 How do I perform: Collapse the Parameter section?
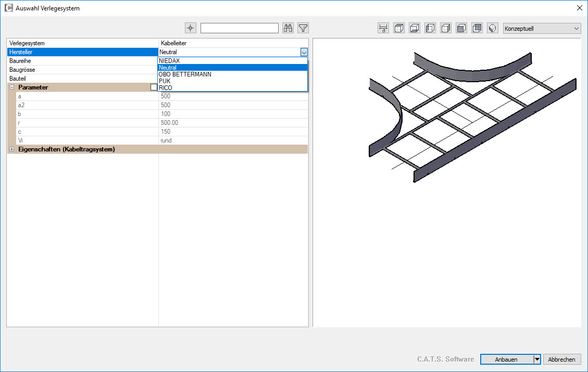click(x=12, y=87)
